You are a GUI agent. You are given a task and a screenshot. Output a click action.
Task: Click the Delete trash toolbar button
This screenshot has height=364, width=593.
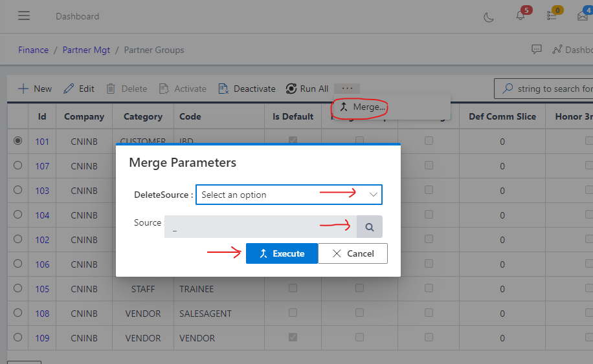[x=126, y=89]
